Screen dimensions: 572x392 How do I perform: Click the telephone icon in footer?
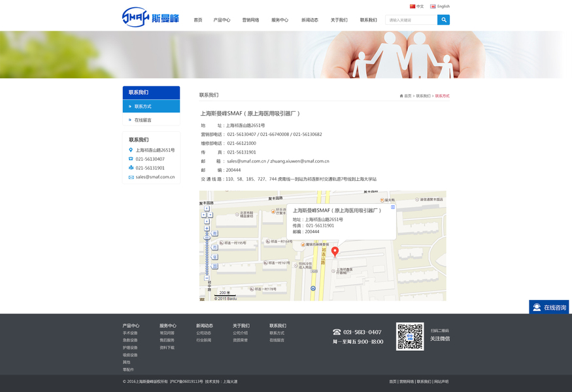click(337, 332)
